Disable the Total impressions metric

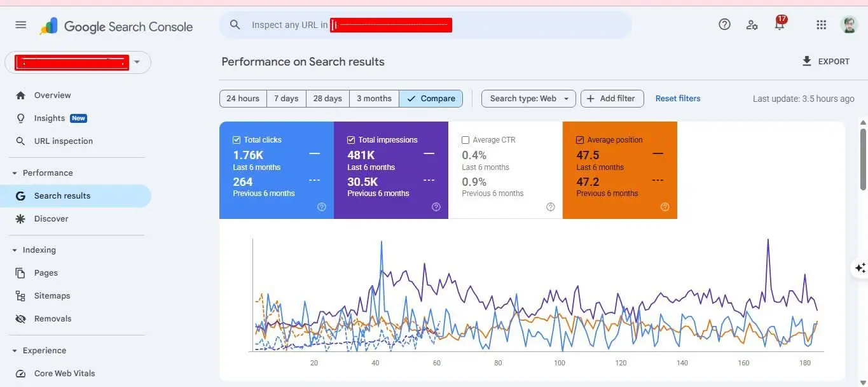350,139
